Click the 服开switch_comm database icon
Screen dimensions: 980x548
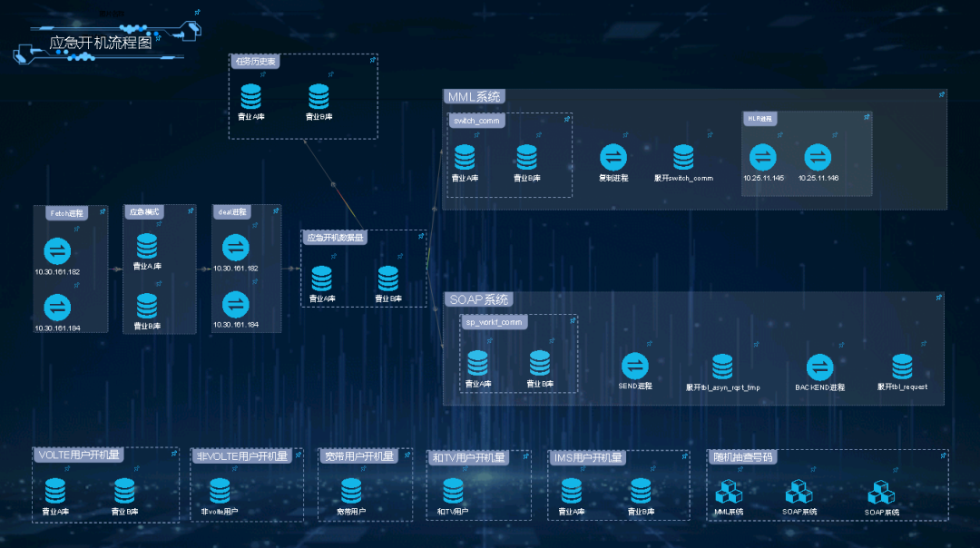[683, 158]
